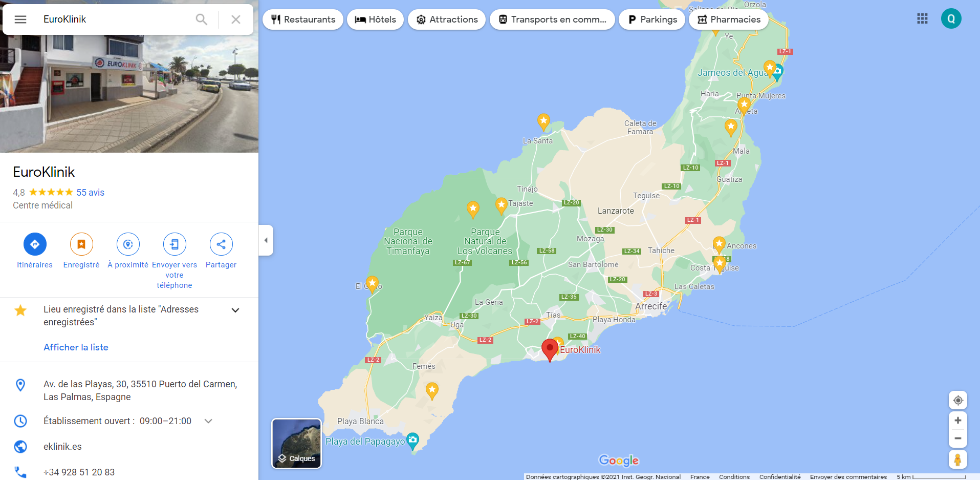This screenshot has width=980, height=480.
Task: Open the Confidentialité footer link
Action: click(780, 477)
